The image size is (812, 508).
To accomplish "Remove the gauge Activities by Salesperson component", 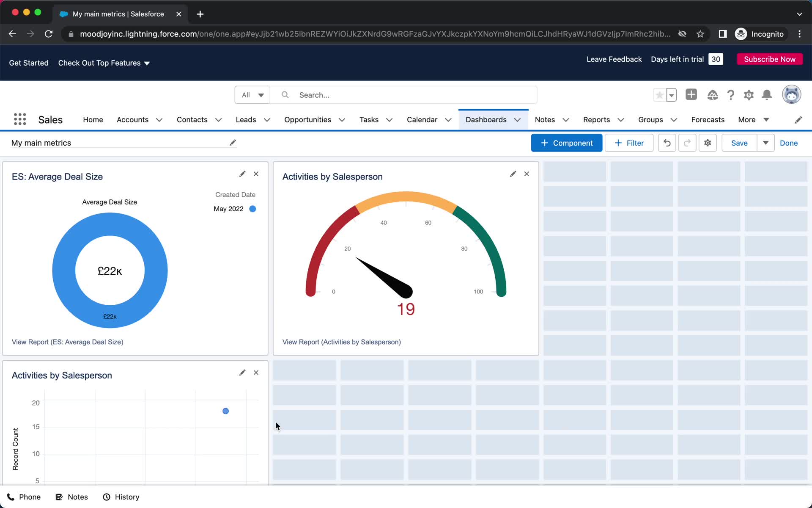I will 527,174.
